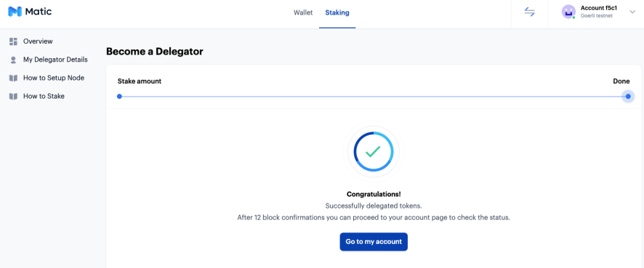Screen dimensions: 644x268
Task: Open the How to Setup Node guide
Action: [x=54, y=78]
